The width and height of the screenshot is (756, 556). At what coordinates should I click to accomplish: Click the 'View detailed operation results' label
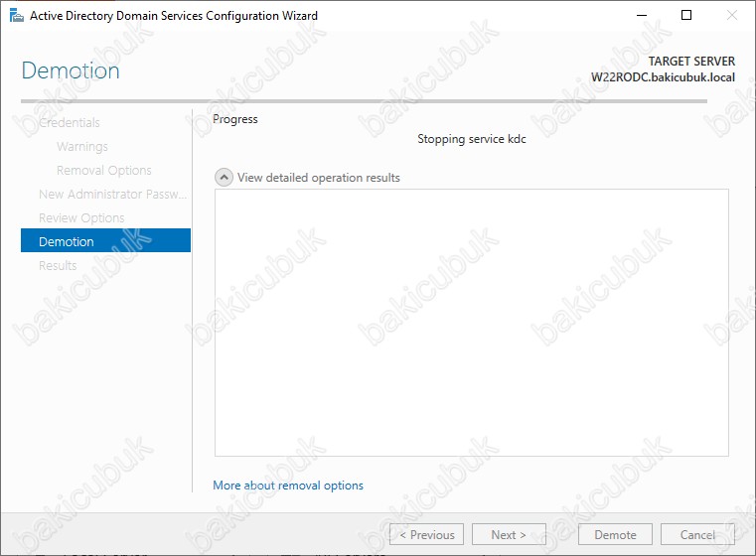(x=319, y=178)
